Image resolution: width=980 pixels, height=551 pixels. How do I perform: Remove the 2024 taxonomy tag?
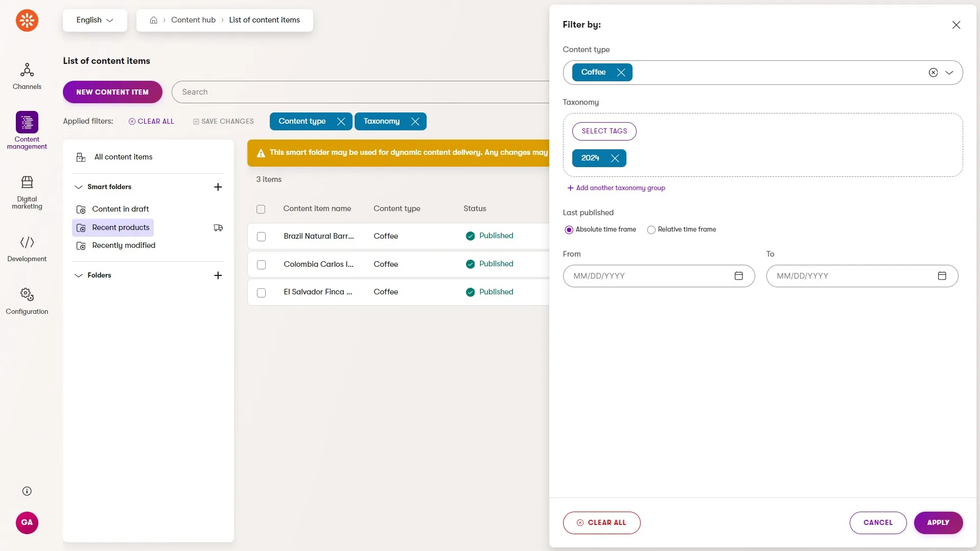click(x=615, y=158)
